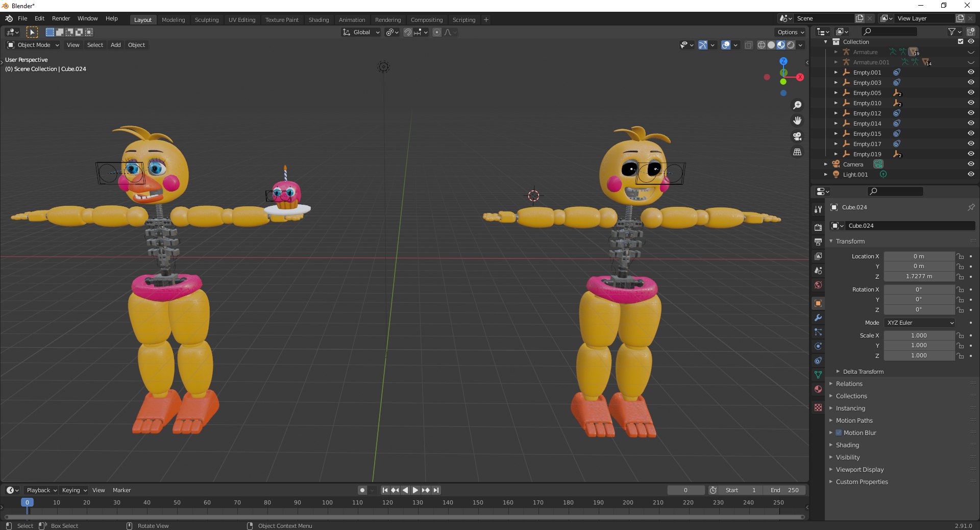Toggle the Motion Blur checkbox

click(x=839, y=432)
